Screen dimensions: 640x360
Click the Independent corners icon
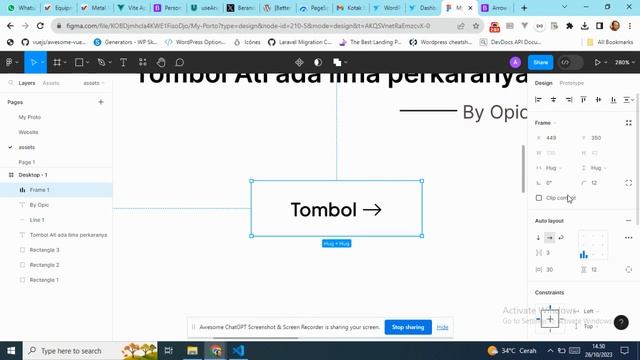point(629,183)
